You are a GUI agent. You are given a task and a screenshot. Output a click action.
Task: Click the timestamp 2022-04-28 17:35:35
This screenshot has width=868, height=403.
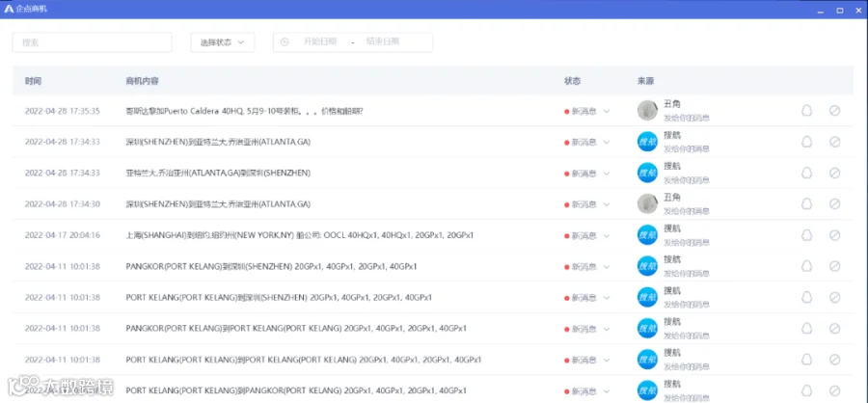63,111
